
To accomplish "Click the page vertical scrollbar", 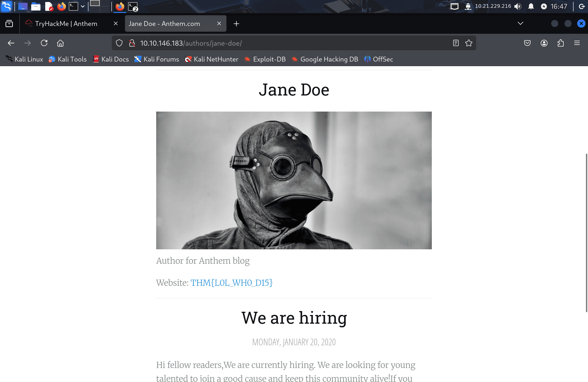I will pos(586,233).
